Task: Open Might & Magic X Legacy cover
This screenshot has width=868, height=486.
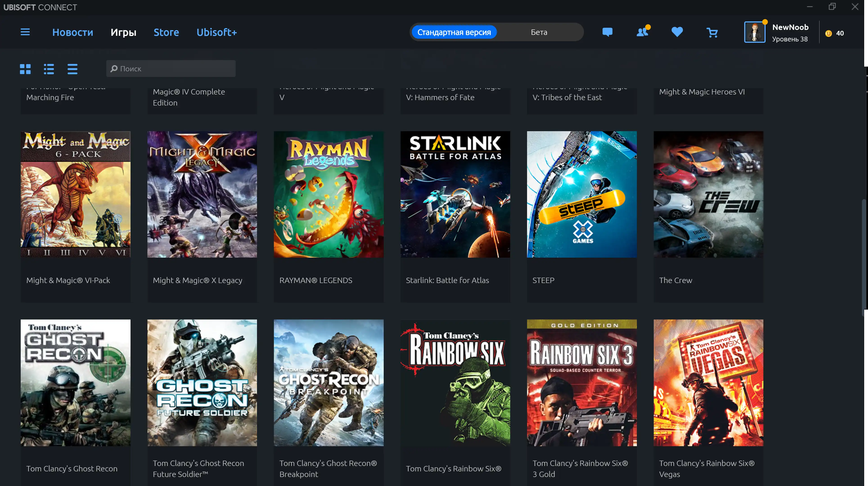Action: click(x=202, y=194)
